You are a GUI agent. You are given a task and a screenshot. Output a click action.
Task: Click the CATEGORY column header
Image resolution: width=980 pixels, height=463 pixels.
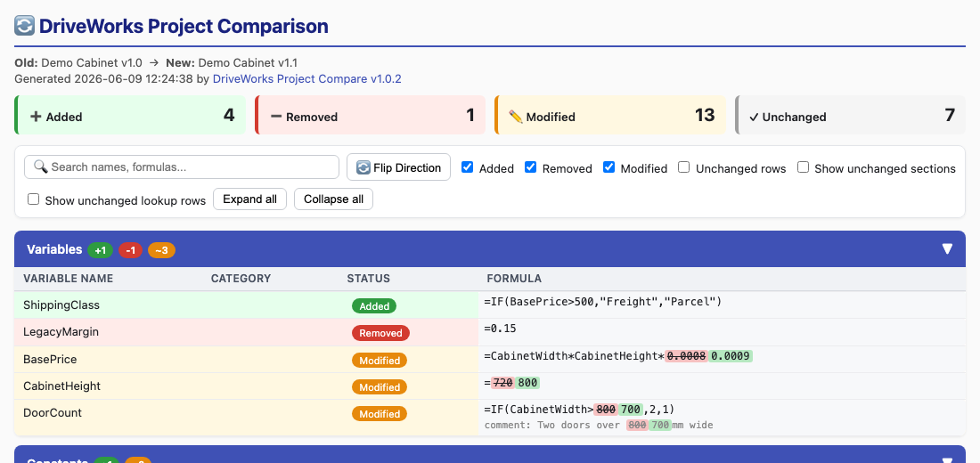point(241,279)
